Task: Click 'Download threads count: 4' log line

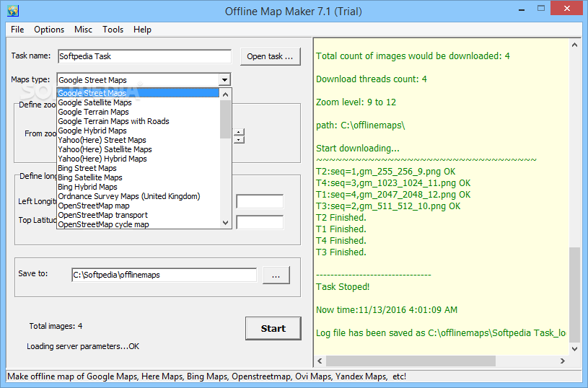Action: [x=372, y=79]
